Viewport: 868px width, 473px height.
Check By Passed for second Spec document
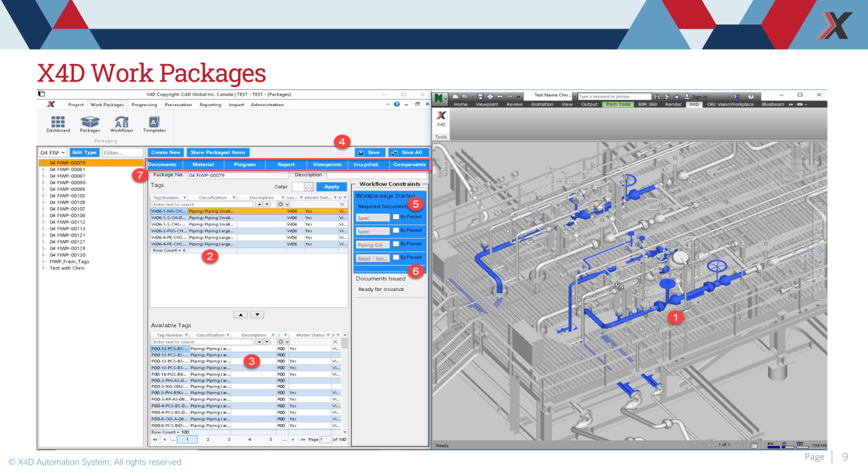click(x=396, y=230)
